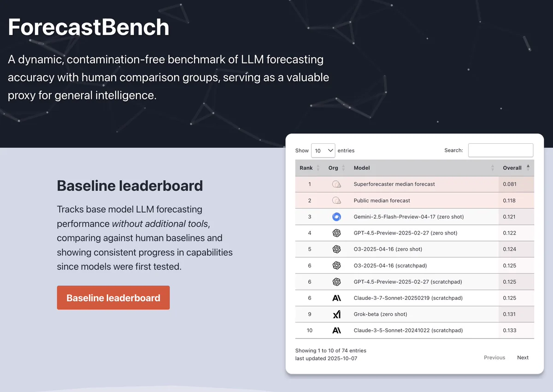This screenshot has width=553, height=392.
Task: Click the Rank column header
Action: pos(306,168)
